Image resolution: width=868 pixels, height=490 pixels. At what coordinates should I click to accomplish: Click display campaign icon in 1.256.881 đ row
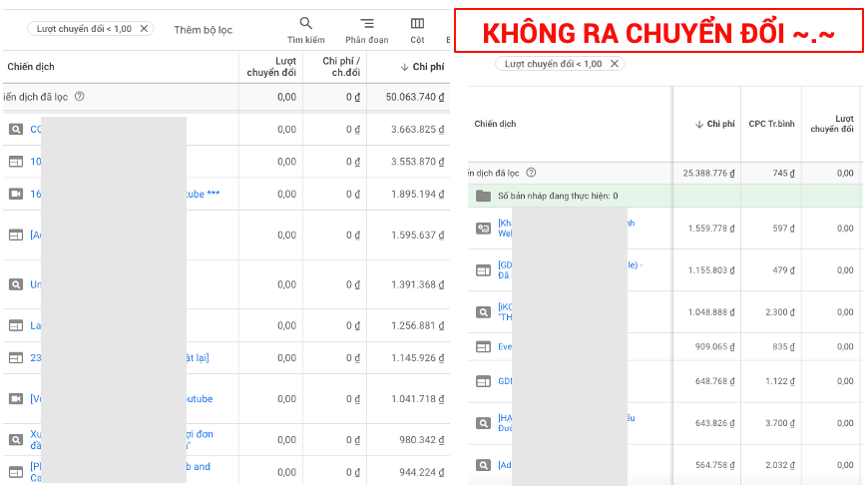16,325
